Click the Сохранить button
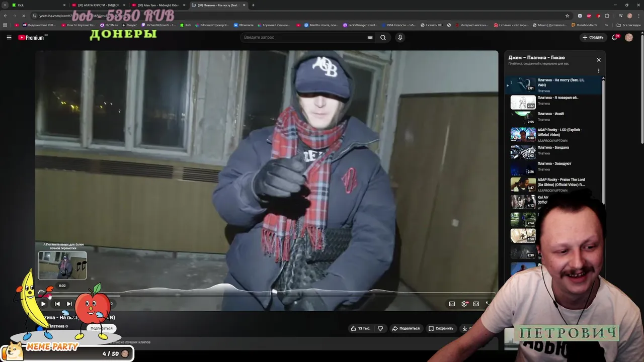Viewport: 644px width, 362px height. (x=441, y=328)
